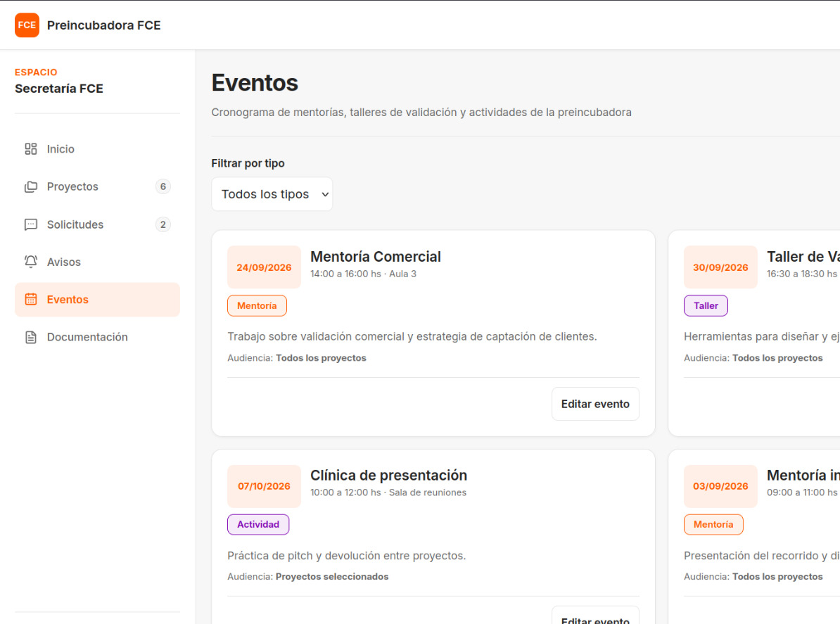840x624 pixels.
Task: Open the Solicitudes section
Action: pyautogui.click(x=97, y=224)
